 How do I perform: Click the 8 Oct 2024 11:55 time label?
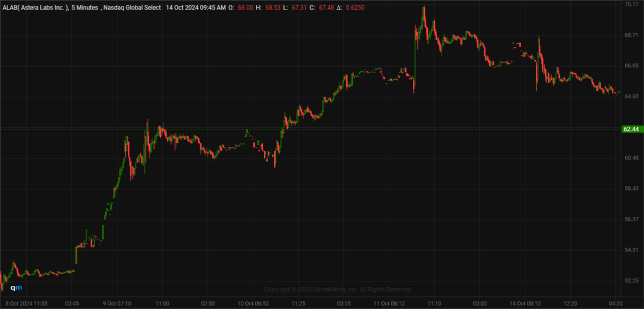(27, 303)
